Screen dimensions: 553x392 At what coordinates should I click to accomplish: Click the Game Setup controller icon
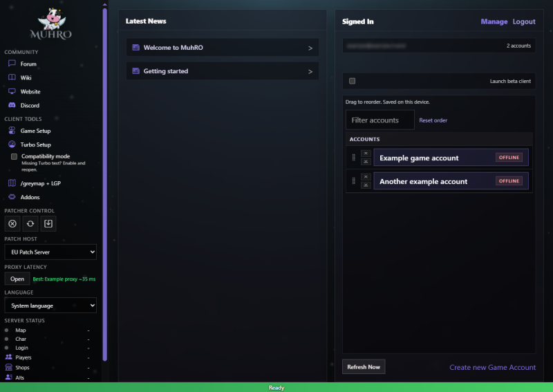pyautogui.click(x=12, y=131)
